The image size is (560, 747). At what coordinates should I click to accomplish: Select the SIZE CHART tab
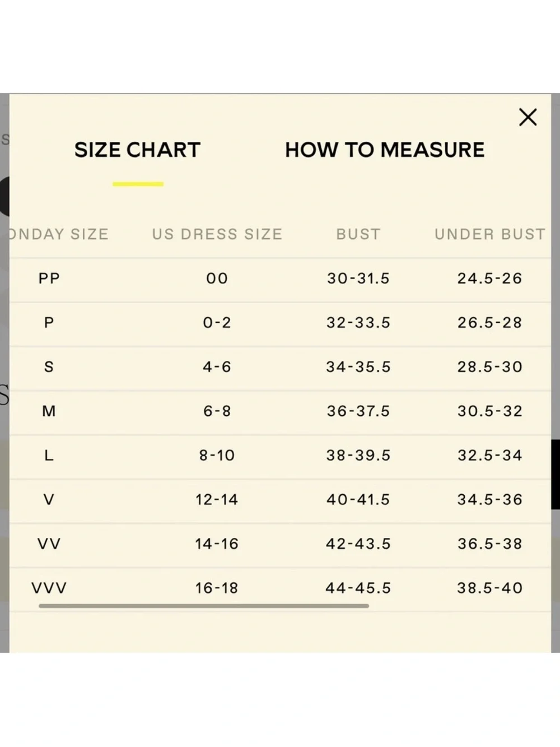click(137, 150)
